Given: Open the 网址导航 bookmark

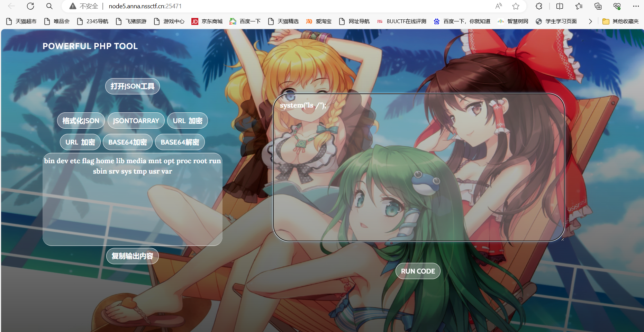Looking at the screenshot, I should click(354, 21).
